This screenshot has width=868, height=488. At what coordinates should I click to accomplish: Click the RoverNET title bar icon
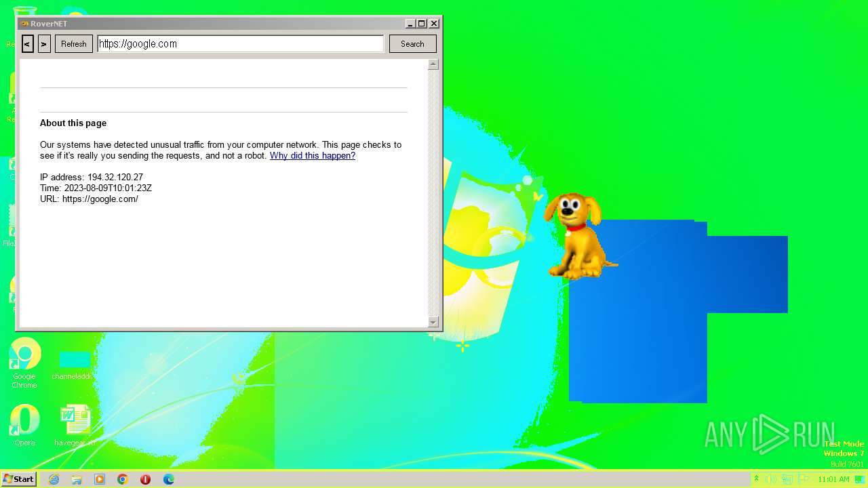[x=24, y=24]
